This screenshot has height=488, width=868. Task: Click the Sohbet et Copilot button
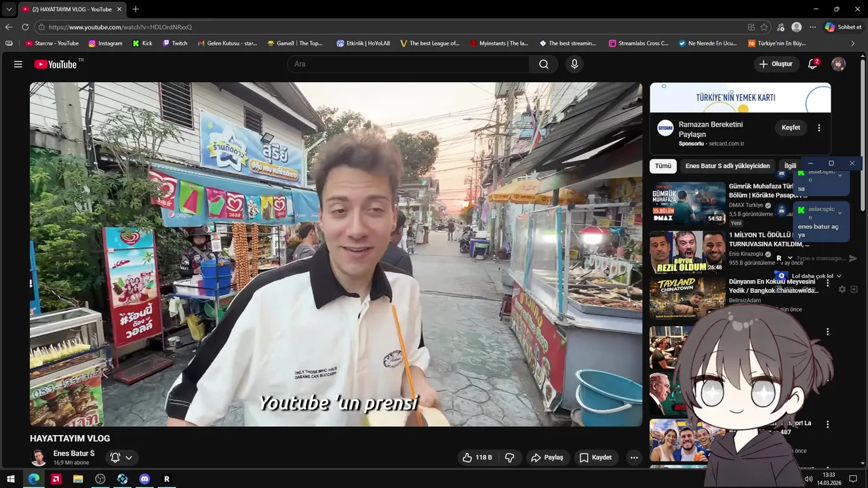coord(843,27)
